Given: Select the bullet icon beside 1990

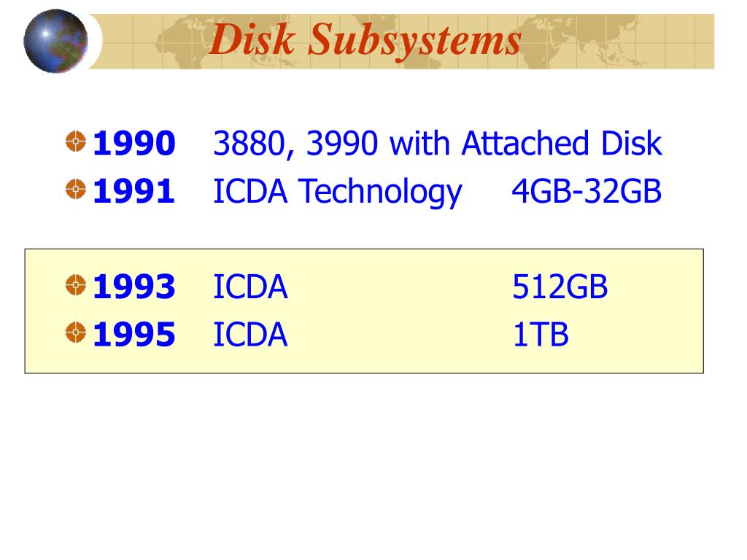Looking at the screenshot, I should coord(76,141).
